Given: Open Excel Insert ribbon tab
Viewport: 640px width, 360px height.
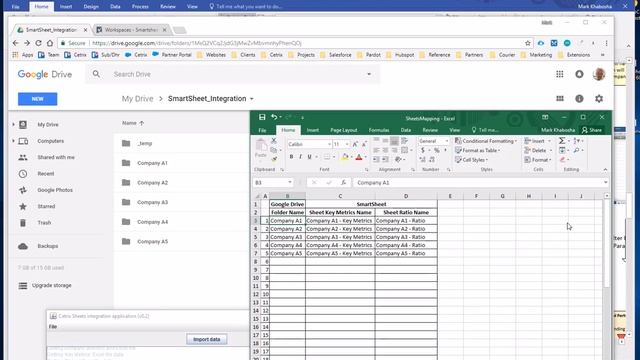Looking at the screenshot, I should [313, 130].
